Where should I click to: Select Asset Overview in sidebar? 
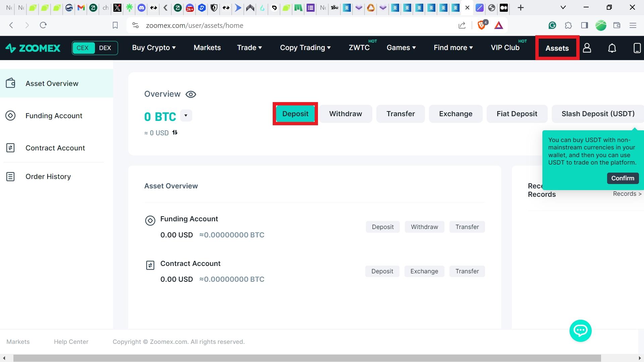(56, 83)
